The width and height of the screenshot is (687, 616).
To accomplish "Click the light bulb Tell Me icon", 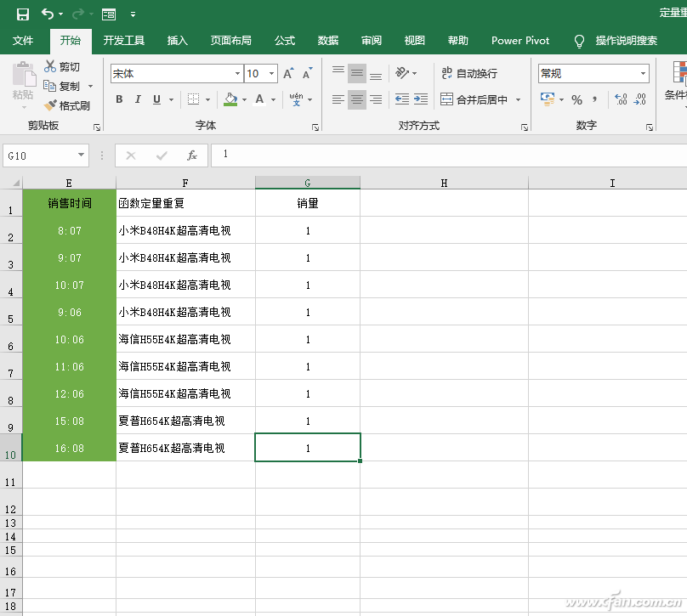I will point(579,41).
